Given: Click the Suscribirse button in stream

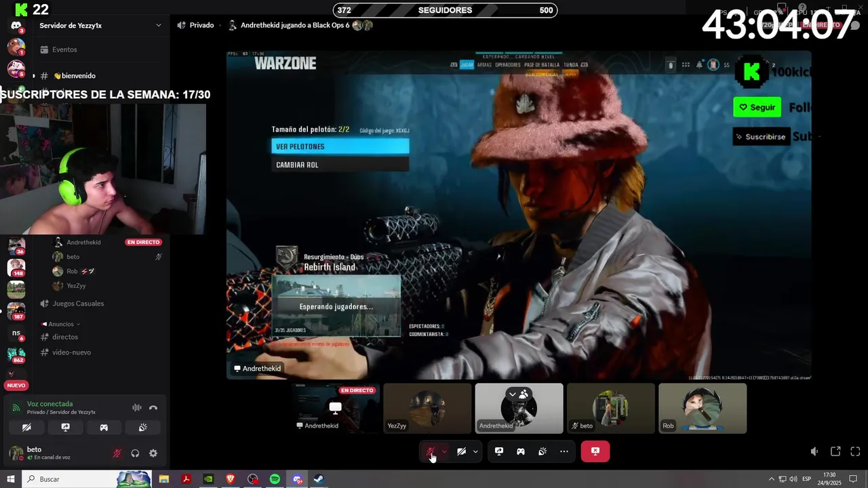Looking at the screenshot, I should (x=762, y=136).
